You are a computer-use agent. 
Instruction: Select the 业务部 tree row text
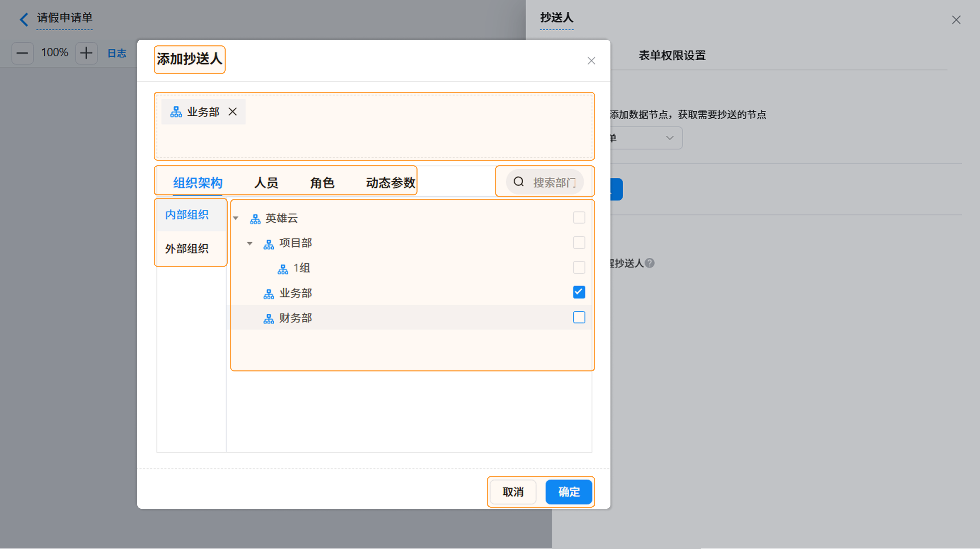(296, 293)
